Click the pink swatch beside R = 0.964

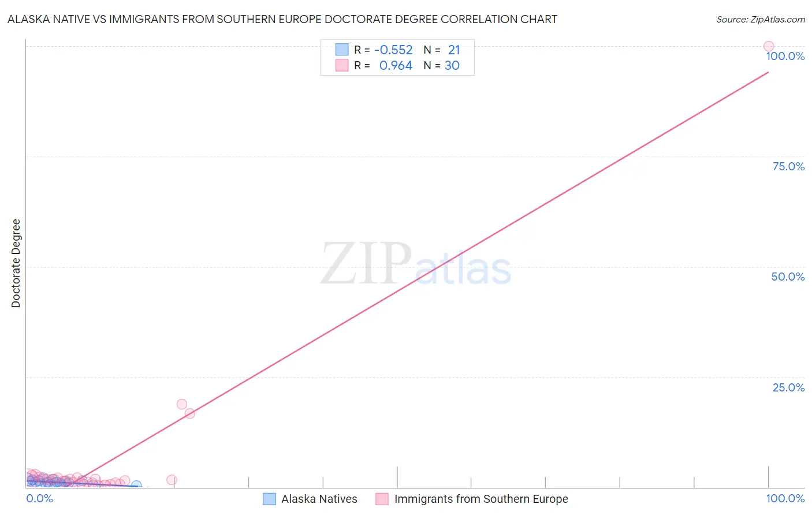click(x=342, y=65)
